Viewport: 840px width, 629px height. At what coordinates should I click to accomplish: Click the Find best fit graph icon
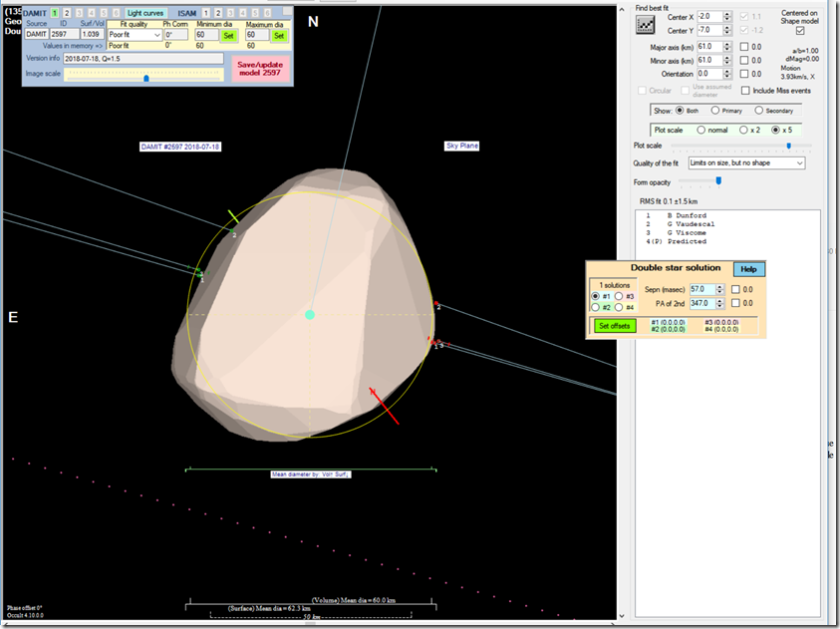tap(648, 25)
